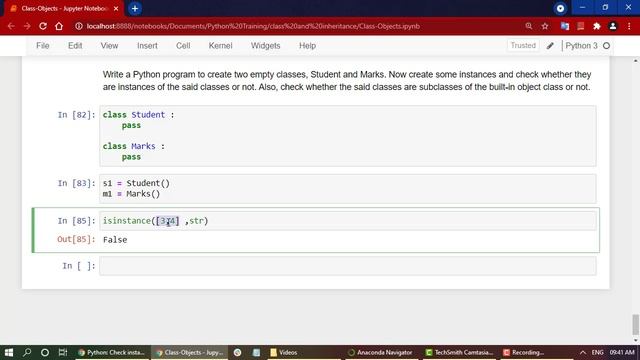This screenshot has width=640, height=360.
Task: Click the Trusted notebook button
Action: click(523, 45)
